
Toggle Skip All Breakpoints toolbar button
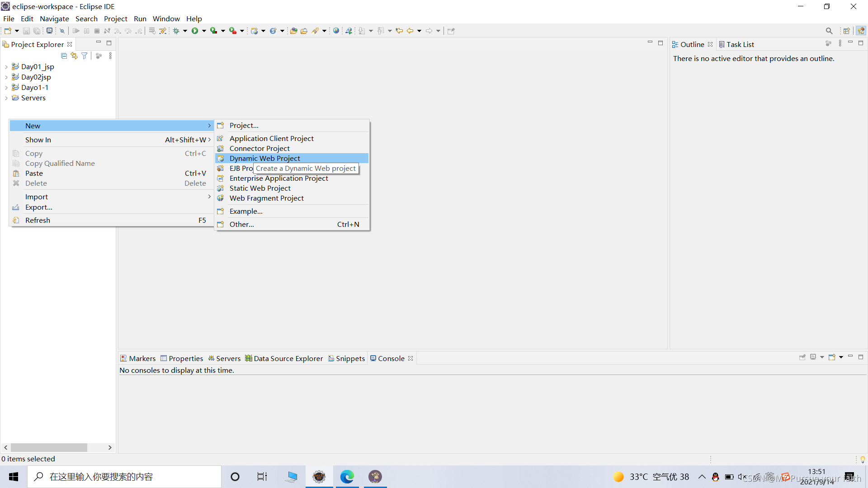[x=62, y=31]
